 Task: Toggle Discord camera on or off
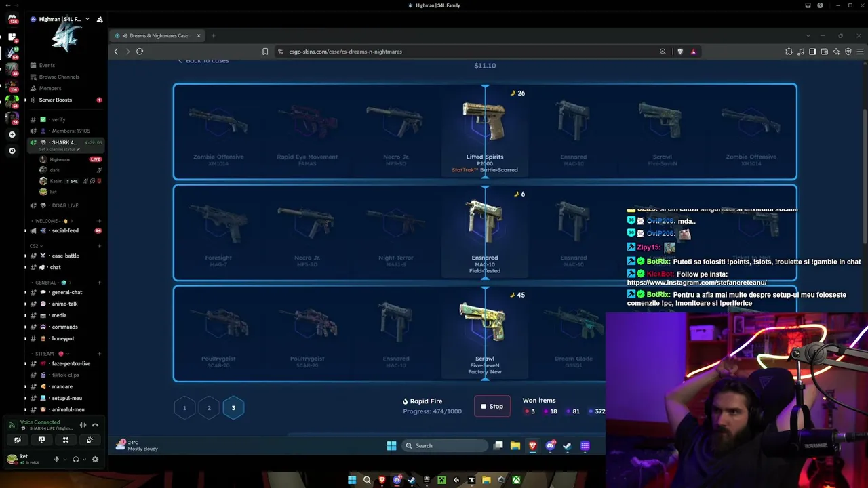tap(18, 440)
